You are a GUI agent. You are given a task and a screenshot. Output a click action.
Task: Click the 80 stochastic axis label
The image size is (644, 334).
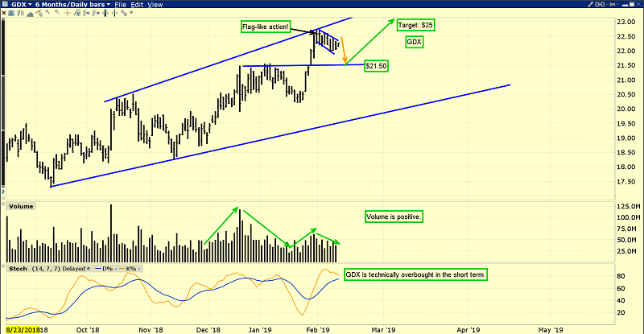pyautogui.click(x=621, y=276)
